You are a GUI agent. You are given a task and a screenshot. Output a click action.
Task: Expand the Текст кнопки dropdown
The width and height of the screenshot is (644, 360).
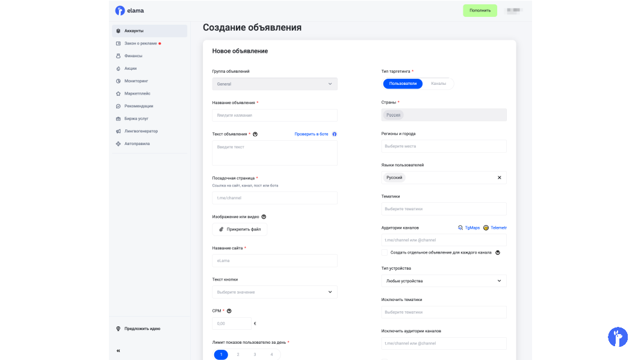274,292
